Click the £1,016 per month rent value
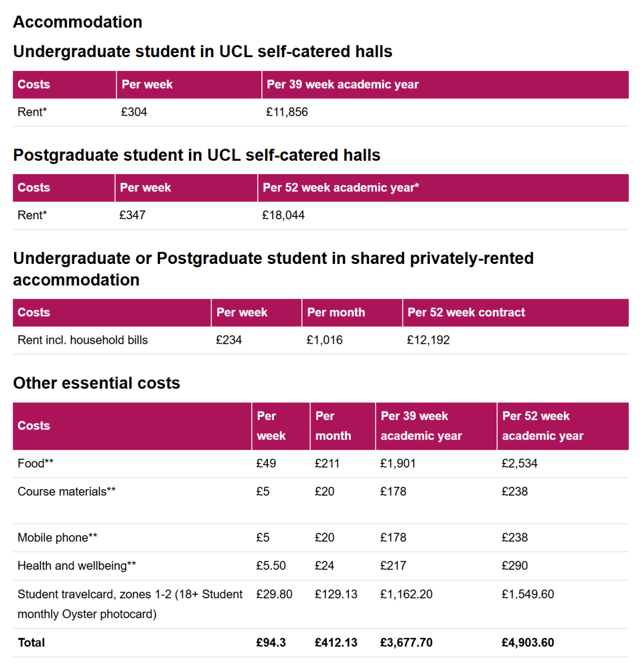The height and width of the screenshot is (672, 643). tap(324, 340)
